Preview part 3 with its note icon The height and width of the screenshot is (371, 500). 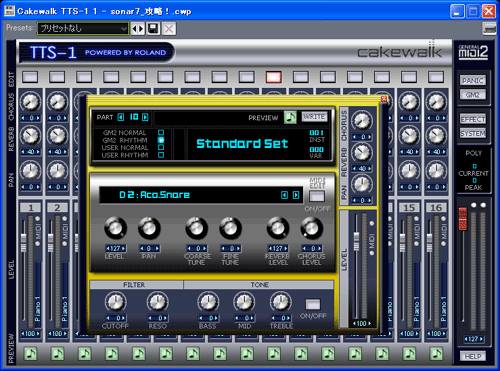[85, 354]
